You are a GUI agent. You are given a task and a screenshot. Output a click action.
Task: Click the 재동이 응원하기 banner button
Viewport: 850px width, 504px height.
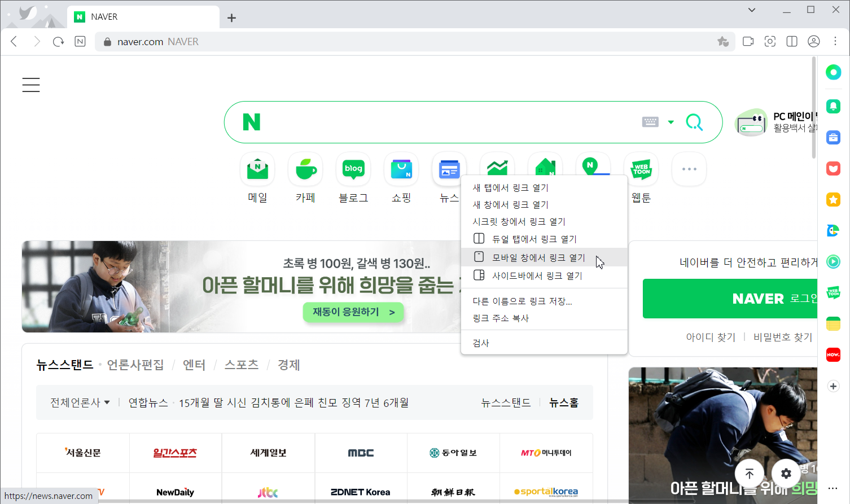coord(353,312)
